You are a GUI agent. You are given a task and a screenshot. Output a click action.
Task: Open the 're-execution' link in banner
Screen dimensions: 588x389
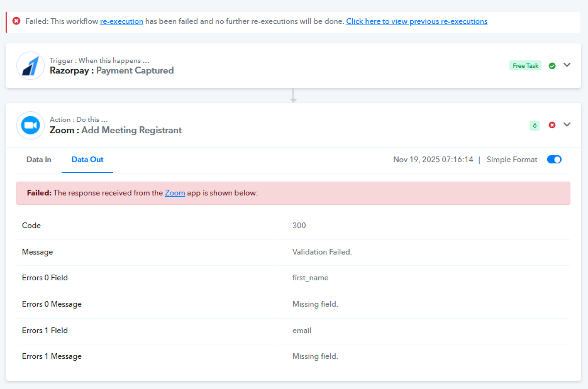point(121,21)
